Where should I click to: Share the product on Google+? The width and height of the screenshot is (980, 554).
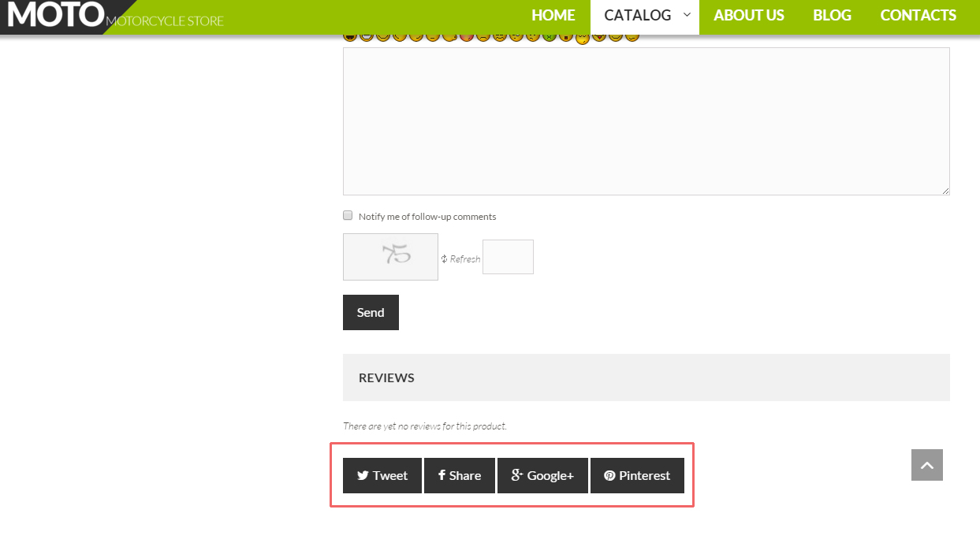[x=542, y=475]
